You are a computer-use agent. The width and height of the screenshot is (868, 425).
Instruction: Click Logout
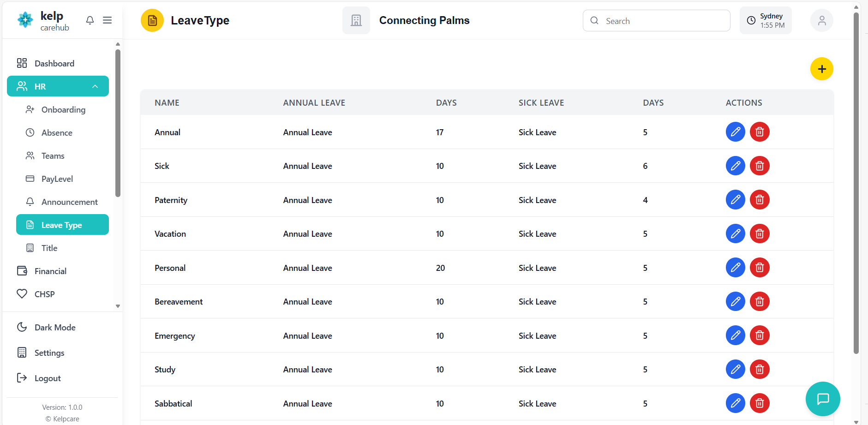(48, 378)
